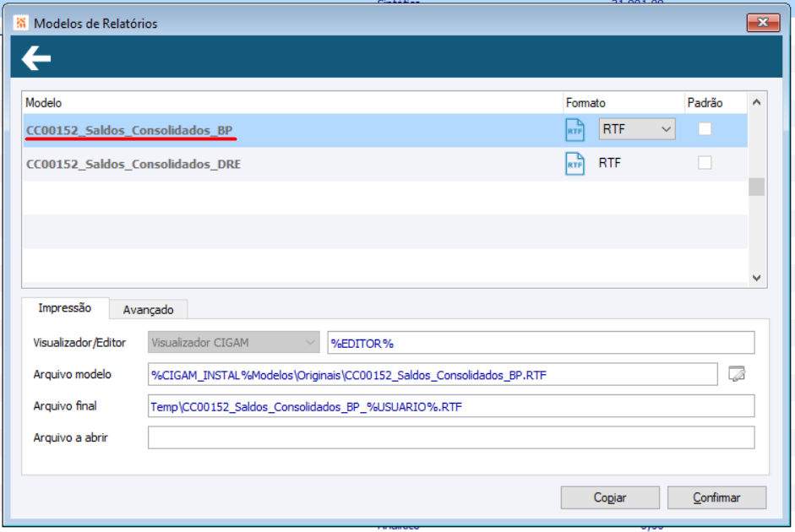
Task: Click the list scrollbar down arrow
Action: pyautogui.click(x=756, y=278)
